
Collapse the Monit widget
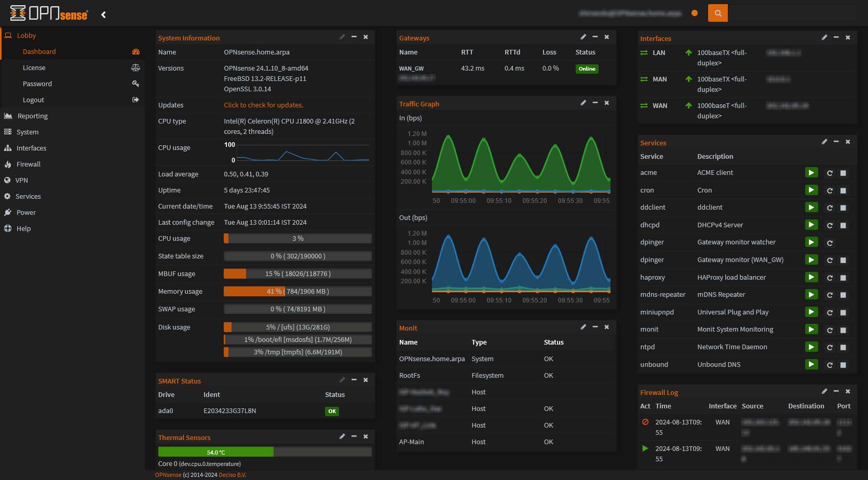pyautogui.click(x=595, y=327)
